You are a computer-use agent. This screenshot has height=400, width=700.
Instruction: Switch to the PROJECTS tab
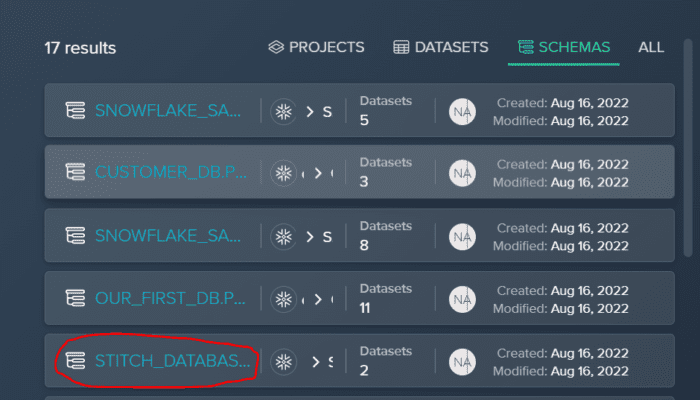316,47
